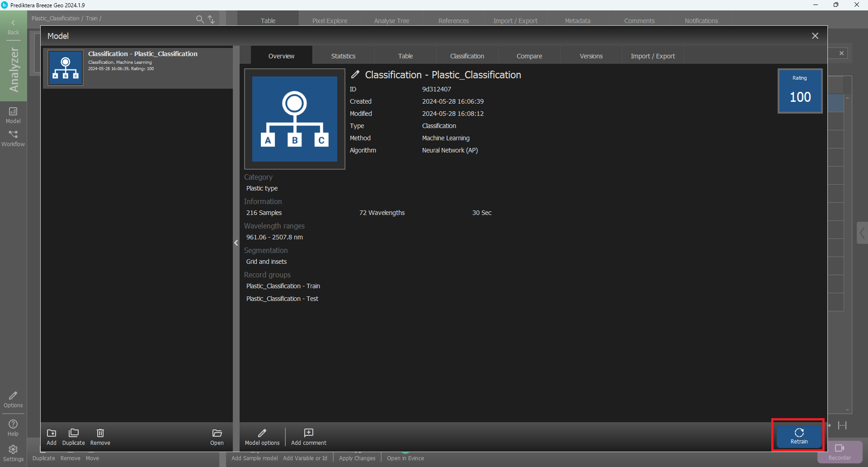Click the Rating 100 tile
The height and width of the screenshot is (467, 868).
800,91
